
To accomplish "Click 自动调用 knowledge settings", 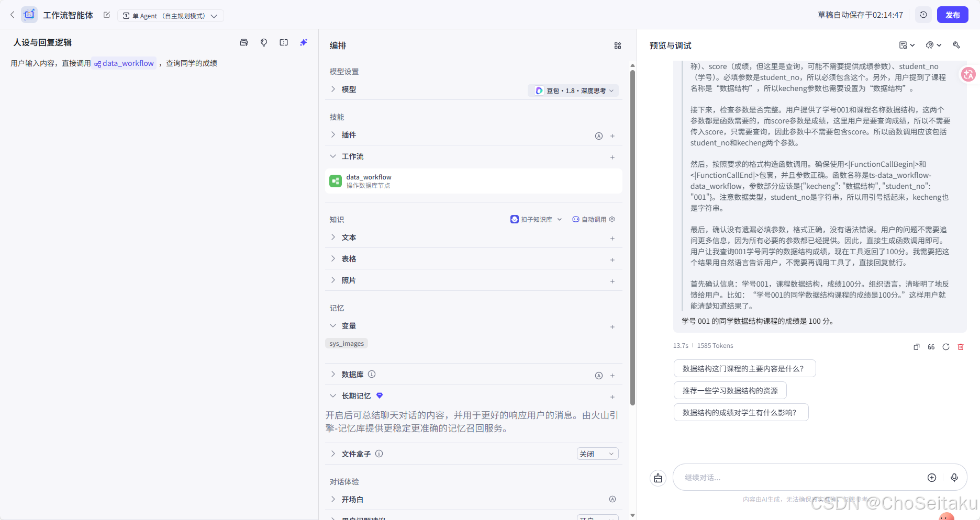I will pyautogui.click(x=594, y=220).
